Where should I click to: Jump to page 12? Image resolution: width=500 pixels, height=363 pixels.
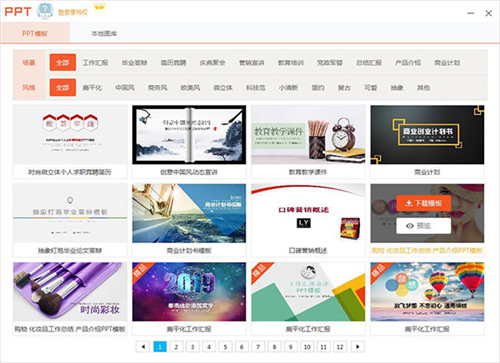click(x=340, y=347)
